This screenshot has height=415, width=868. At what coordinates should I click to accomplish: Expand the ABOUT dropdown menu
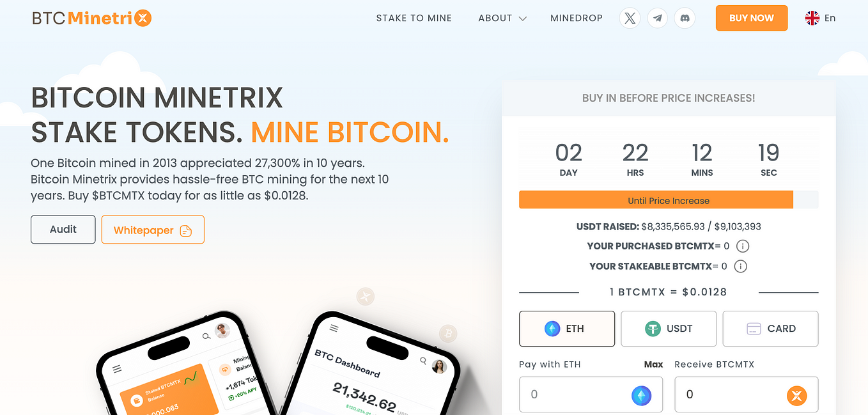click(502, 18)
